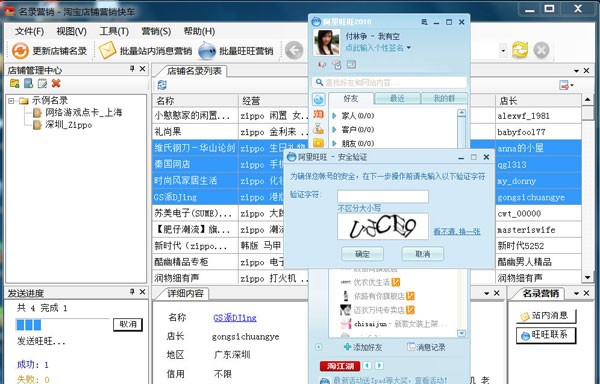600x384 pixels.
Task: Open the 详细内容 panel dropdown arrow
Action: point(487,293)
